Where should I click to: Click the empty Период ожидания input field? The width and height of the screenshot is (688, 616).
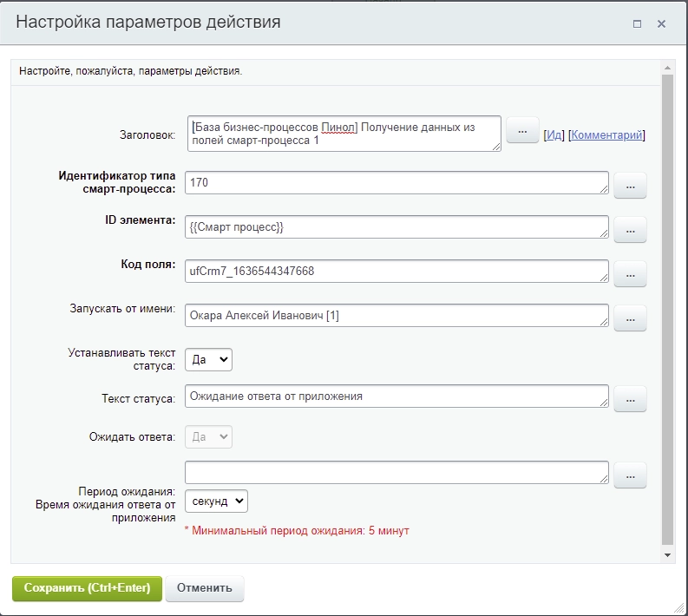(396, 473)
